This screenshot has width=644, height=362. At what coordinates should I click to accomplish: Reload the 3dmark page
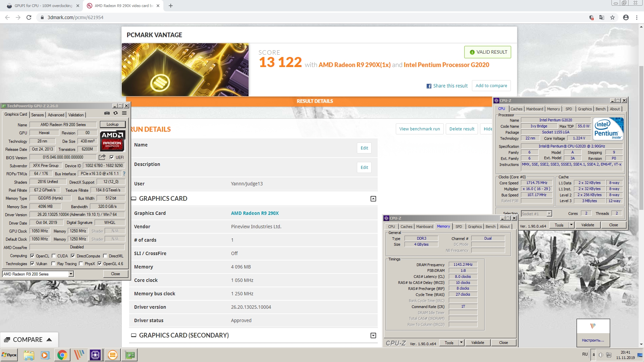click(x=29, y=17)
